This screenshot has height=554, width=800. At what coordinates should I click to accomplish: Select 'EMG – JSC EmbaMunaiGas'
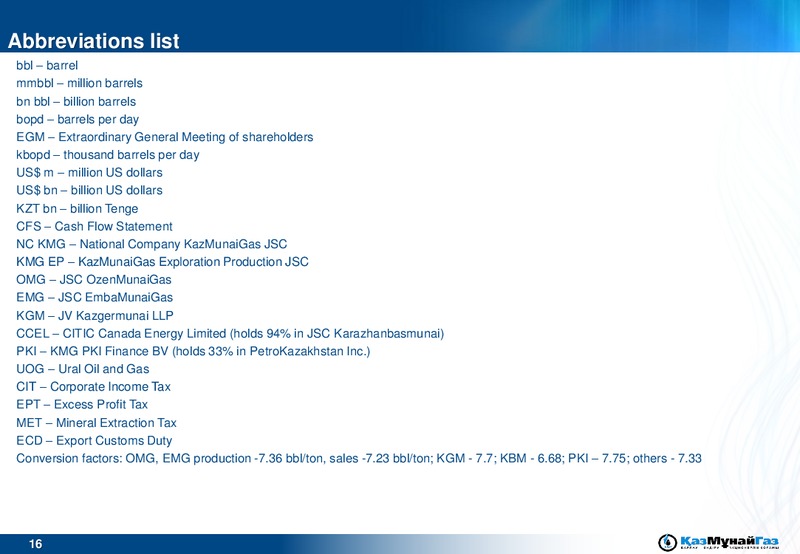coord(94,297)
